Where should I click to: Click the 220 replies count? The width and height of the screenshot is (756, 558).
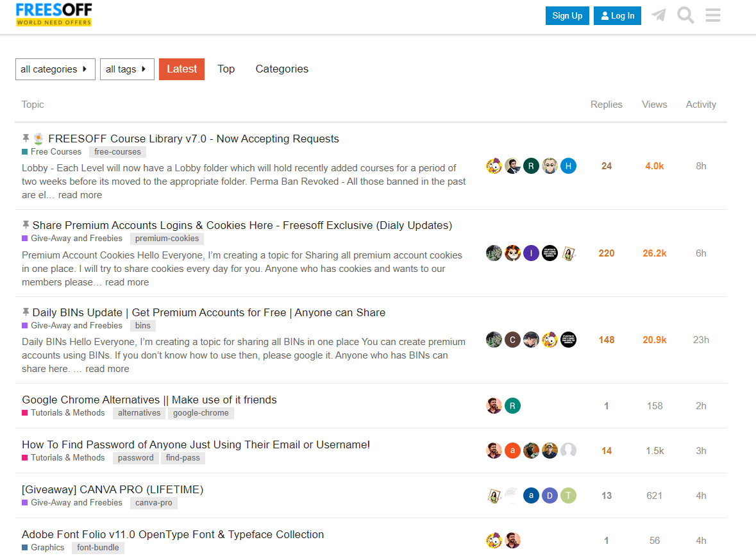tap(606, 253)
